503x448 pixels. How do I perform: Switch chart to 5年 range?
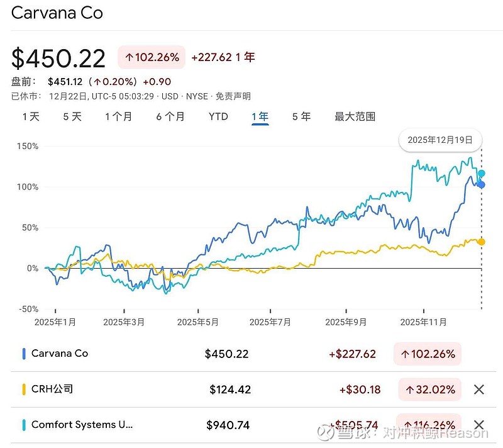(301, 116)
